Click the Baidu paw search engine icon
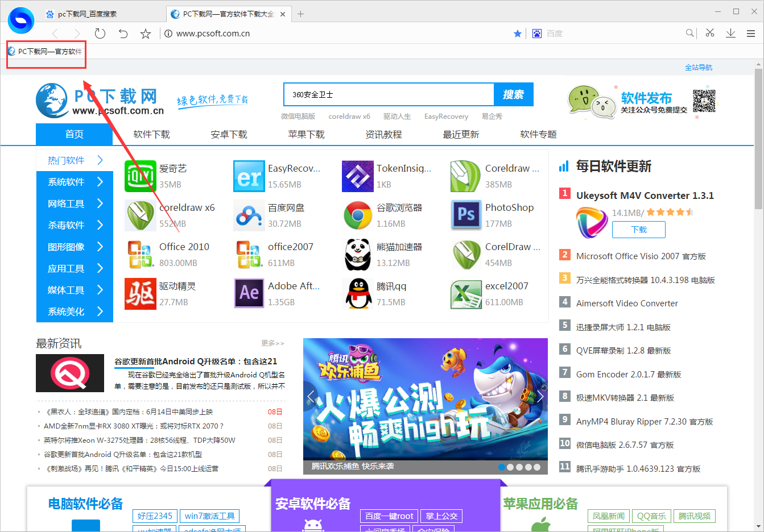Image resolution: width=764 pixels, height=532 pixels. 536,34
